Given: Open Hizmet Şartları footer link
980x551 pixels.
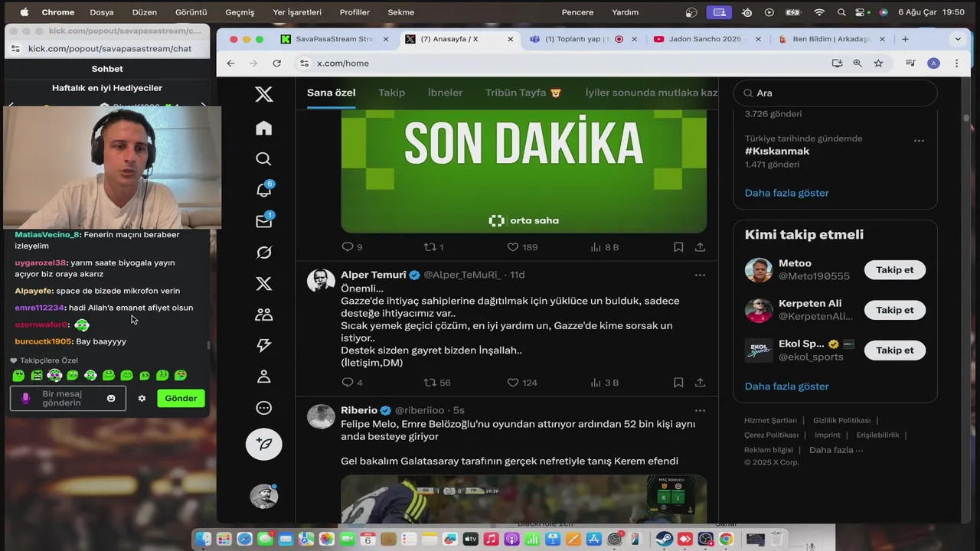Looking at the screenshot, I should pos(770,420).
